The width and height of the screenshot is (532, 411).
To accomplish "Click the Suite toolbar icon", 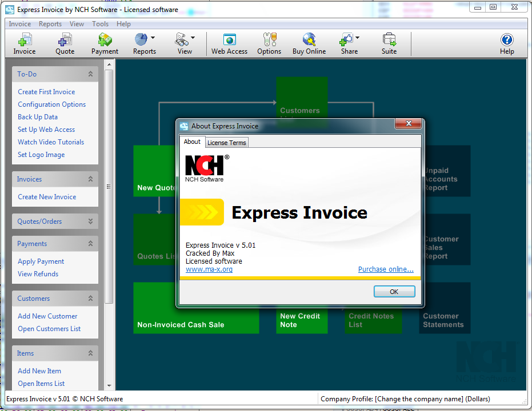I will [x=389, y=43].
